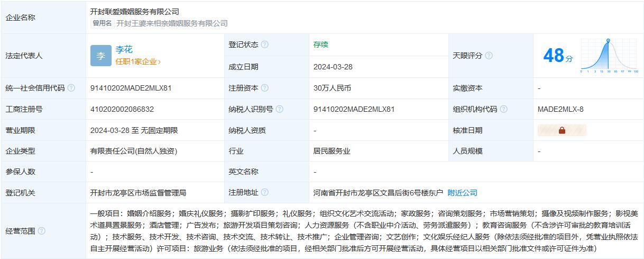The width and height of the screenshot is (644, 259).
Task: Click help icon next to 登记状态
Action: click(265, 45)
